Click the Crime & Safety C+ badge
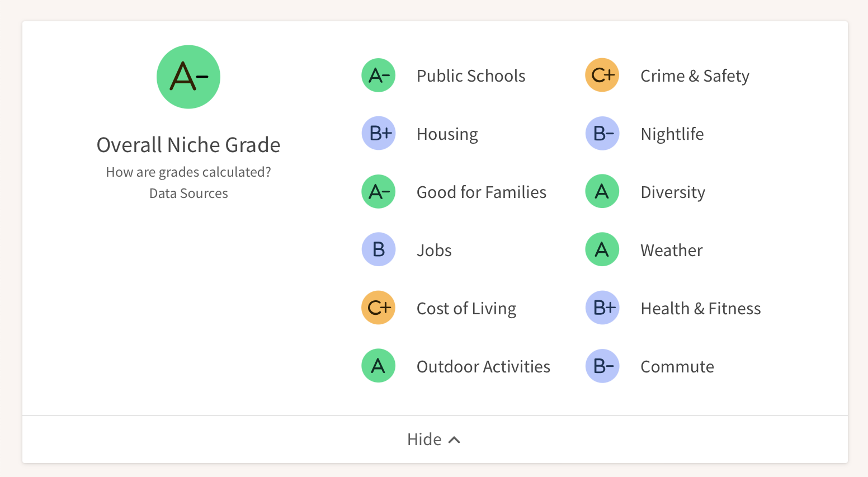 pyautogui.click(x=602, y=75)
